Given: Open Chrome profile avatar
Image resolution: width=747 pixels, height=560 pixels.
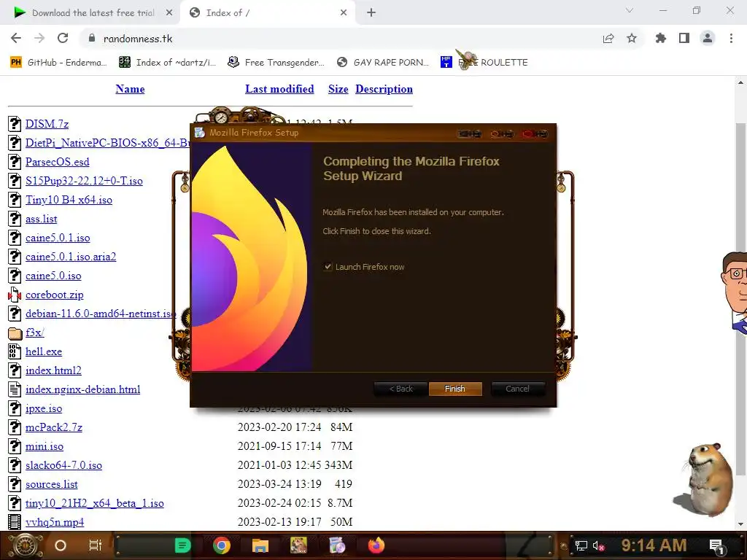Looking at the screenshot, I should 708,38.
